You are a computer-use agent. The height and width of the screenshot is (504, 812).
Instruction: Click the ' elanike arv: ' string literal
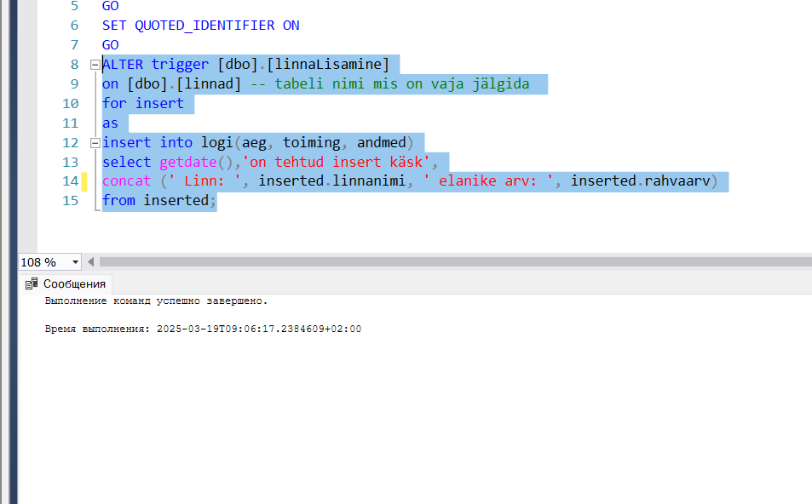coord(488,181)
